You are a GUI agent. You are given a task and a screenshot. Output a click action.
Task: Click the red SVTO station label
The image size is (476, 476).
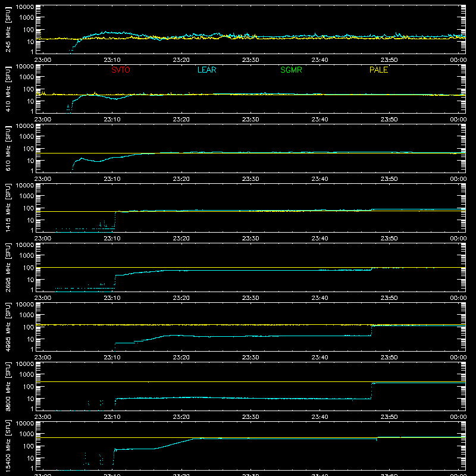tap(121, 70)
